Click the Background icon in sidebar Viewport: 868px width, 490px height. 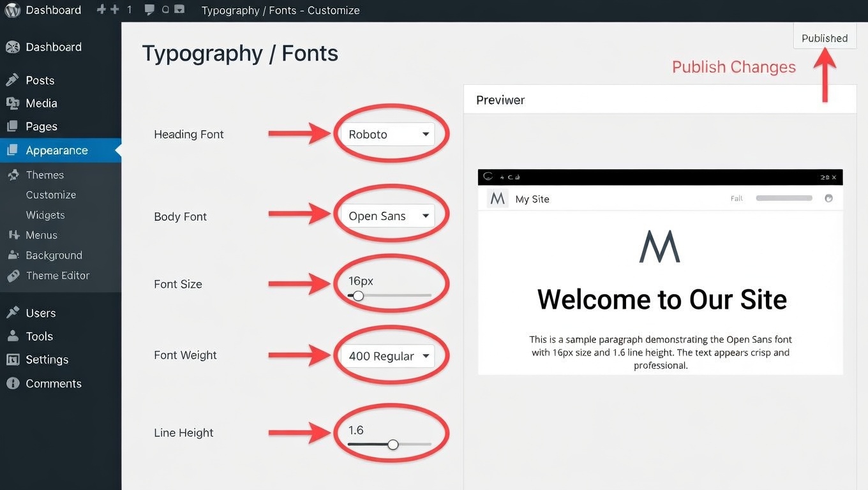13,255
